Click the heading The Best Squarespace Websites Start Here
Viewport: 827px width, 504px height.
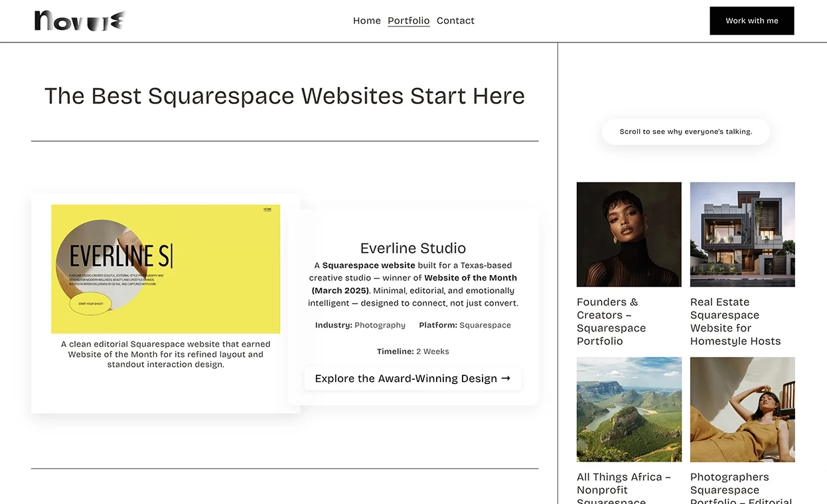(285, 95)
